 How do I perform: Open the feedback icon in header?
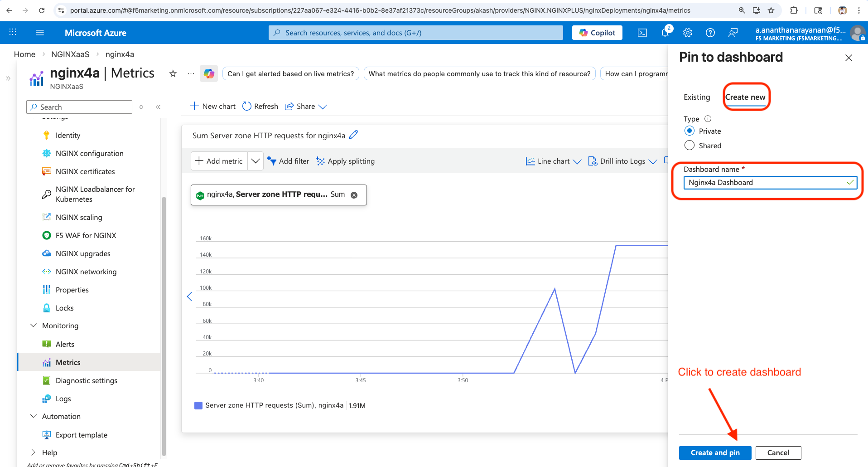[733, 33]
